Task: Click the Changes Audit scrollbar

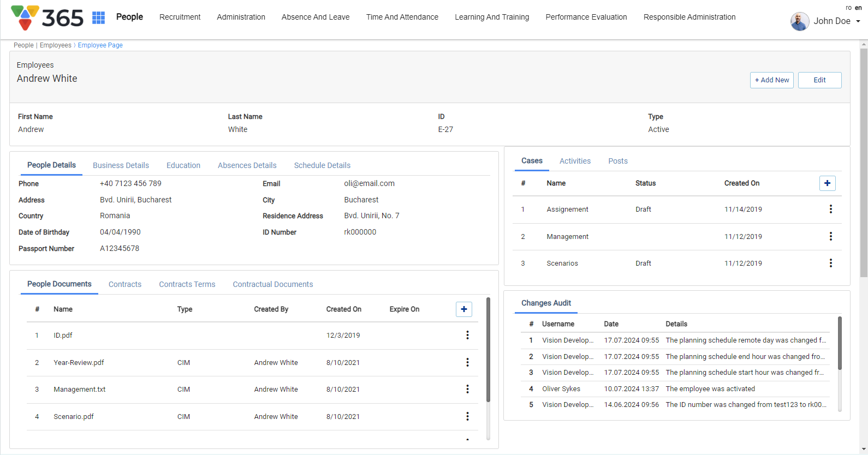Action: tap(840, 344)
